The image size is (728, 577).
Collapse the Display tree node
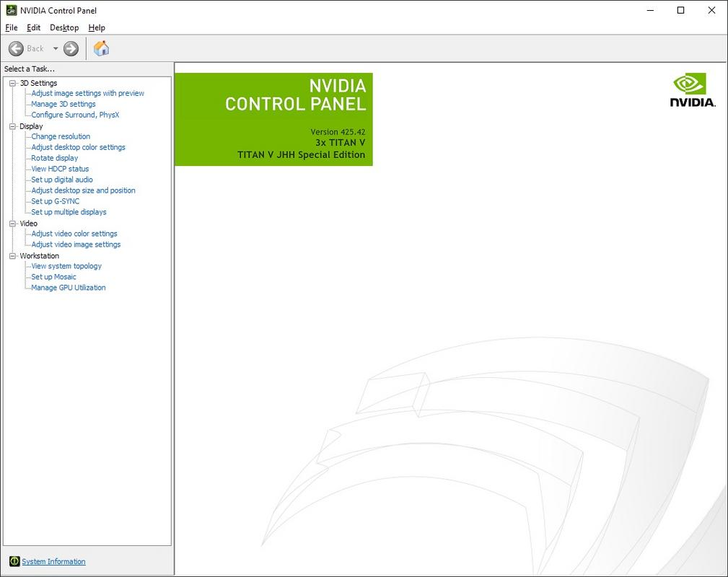tap(12, 126)
